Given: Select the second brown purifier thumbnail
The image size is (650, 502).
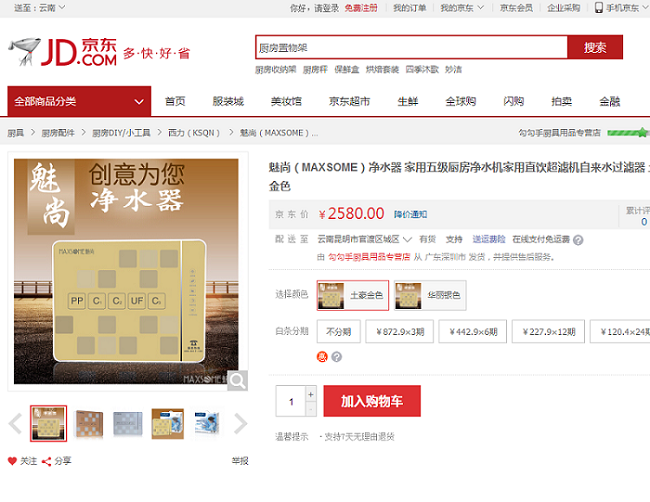Looking at the screenshot, I should click(88, 423).
